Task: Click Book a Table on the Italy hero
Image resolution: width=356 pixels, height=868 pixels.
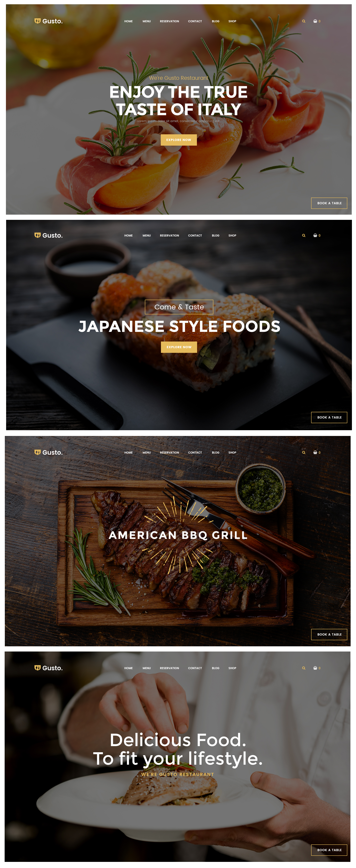Action: [x=329, y=203]
